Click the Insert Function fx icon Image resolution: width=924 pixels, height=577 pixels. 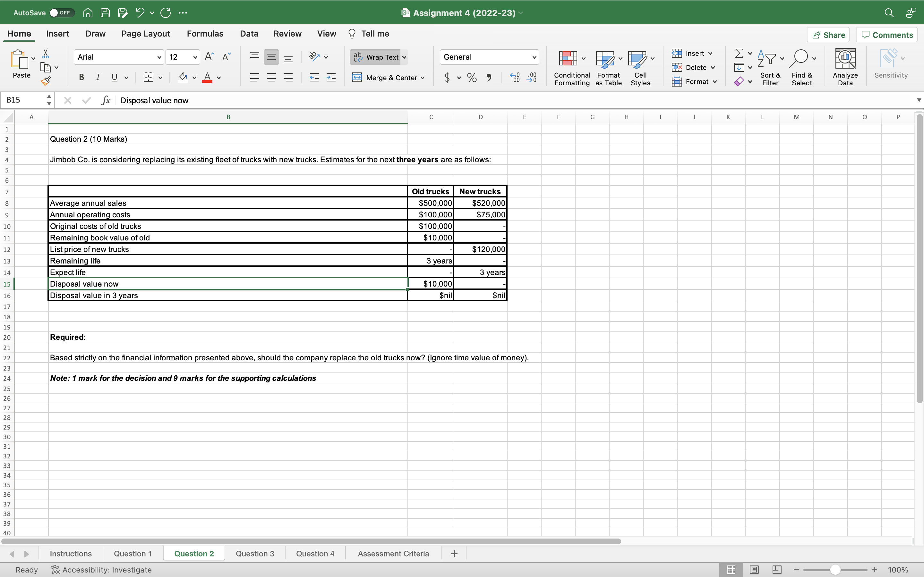(x=106, y=100)
